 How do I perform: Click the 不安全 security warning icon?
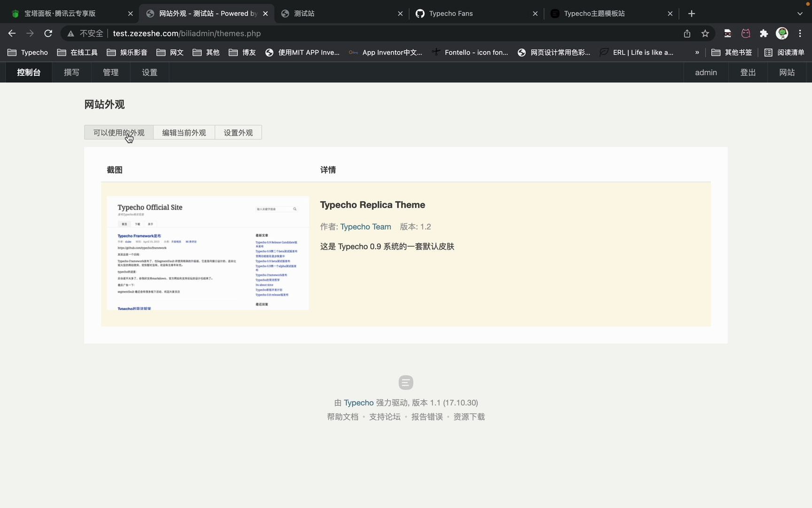pos(70,33)
